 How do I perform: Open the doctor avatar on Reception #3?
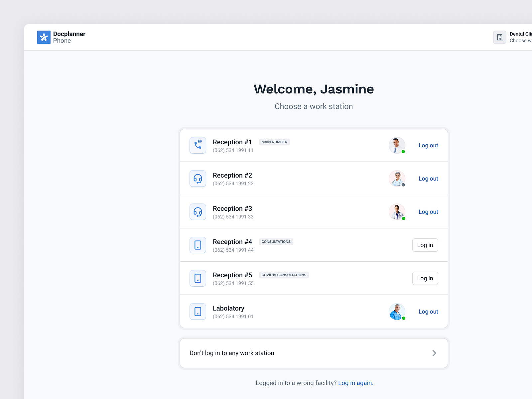397,212
